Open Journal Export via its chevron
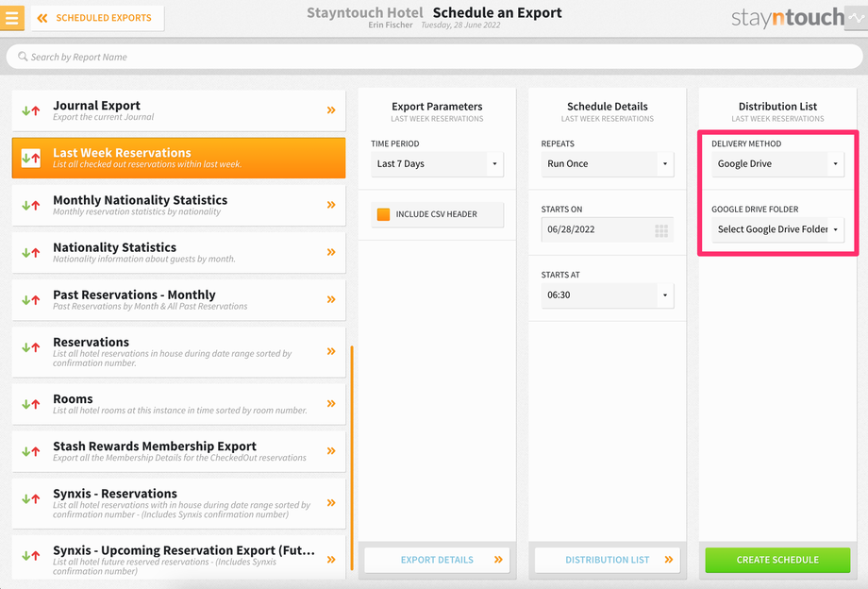The image size is (868, 589). (x=331, y=110)
